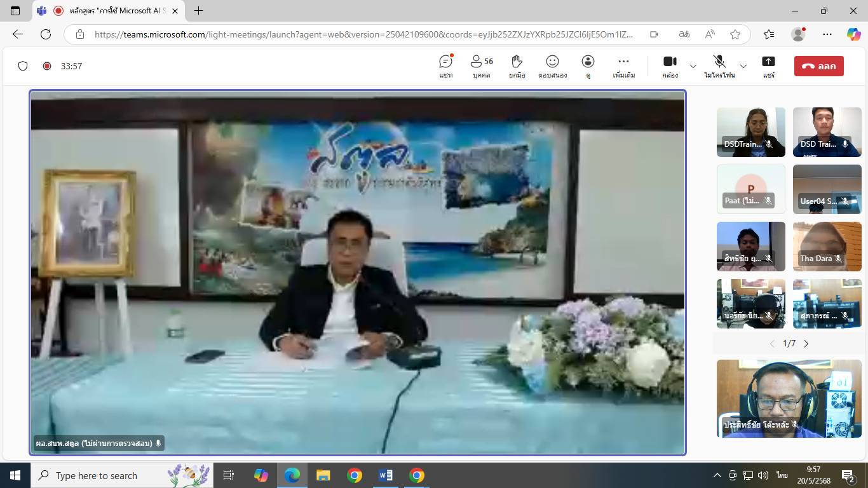
Task: Show the 56 participants list
Action: point(481,65)
